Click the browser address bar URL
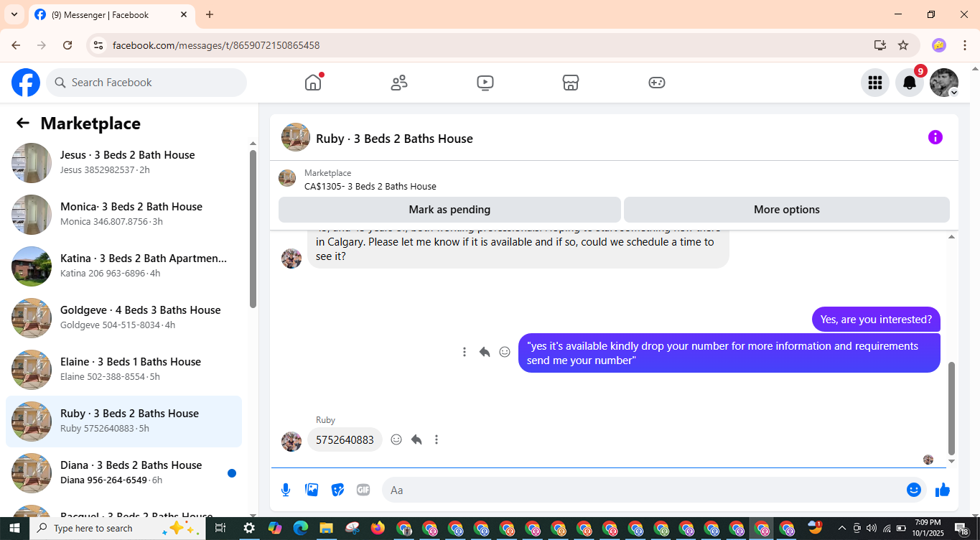 (x=216, y=45)
